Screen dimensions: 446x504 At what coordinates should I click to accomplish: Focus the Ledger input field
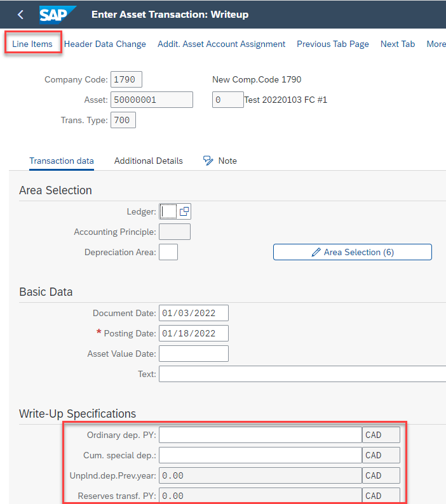point(168,211)
